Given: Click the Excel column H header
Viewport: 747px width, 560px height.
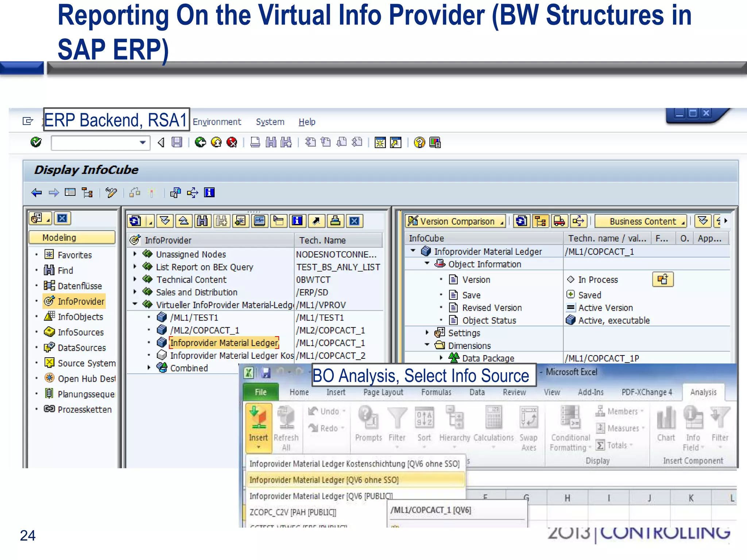Looking at the screenshot, I should pyautogui.click(x=567, y=498).
